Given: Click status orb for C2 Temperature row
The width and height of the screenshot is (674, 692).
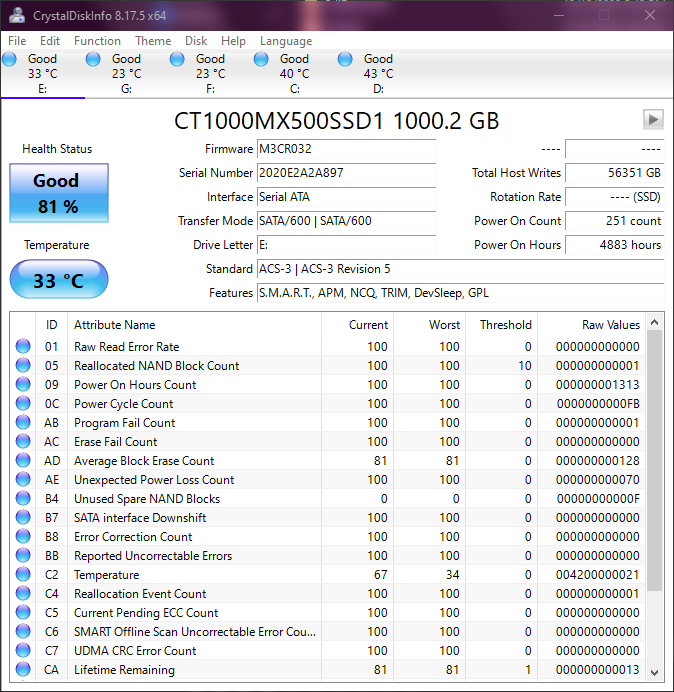Looking at the screenshot, I should (x=23, y=574).
